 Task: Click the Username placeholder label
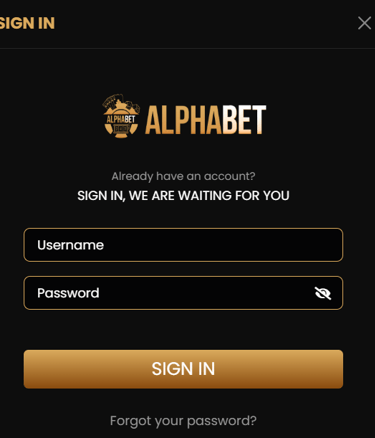pyautogui.click(x=70, y=245)
